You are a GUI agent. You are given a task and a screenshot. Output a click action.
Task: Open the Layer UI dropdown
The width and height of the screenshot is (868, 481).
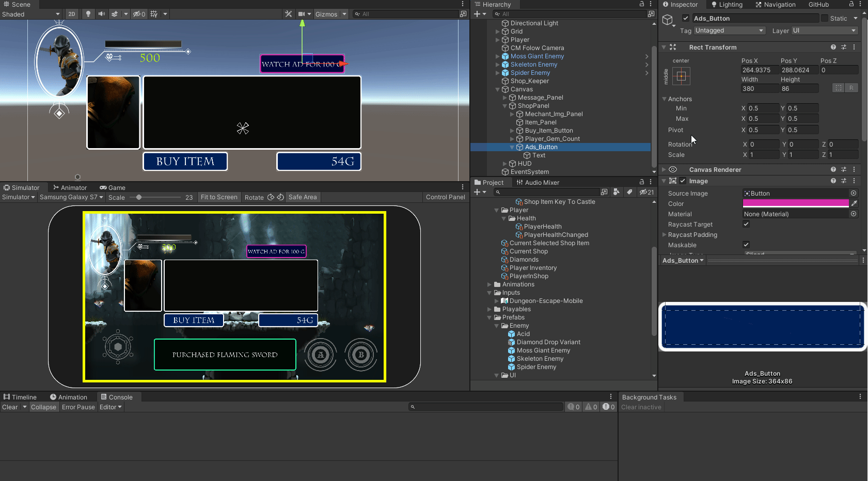click(825, 30)
